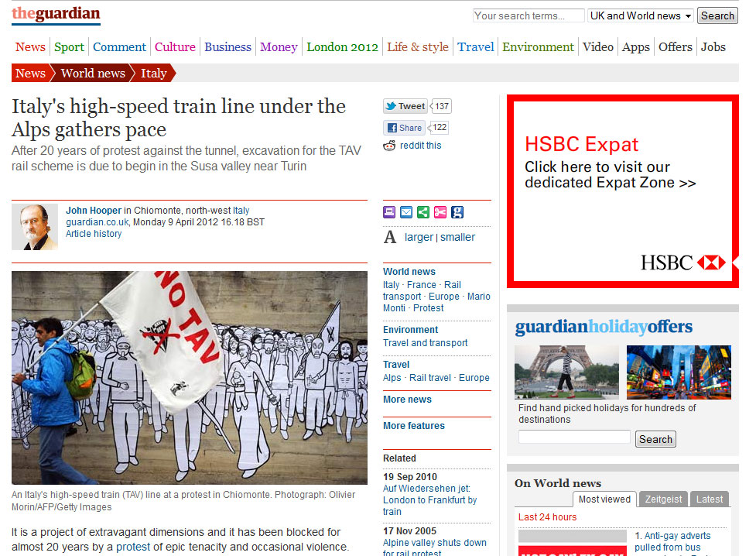
Task: Click the 'Your search terms' input field
Action: [529, 15]
